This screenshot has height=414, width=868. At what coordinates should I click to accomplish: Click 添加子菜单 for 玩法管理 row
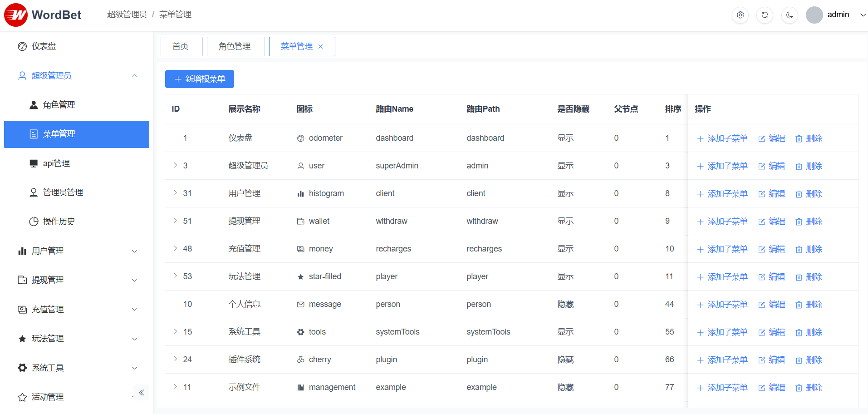tap(722, 277)
